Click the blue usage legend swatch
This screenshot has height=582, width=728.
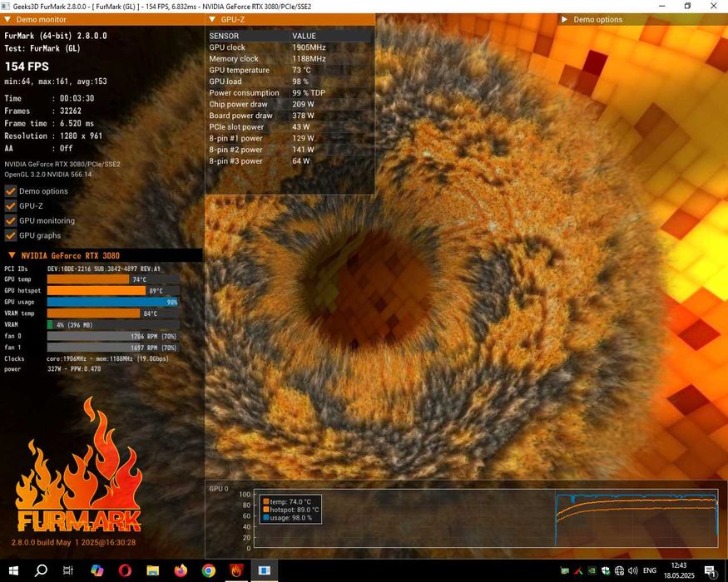(266, 517)
